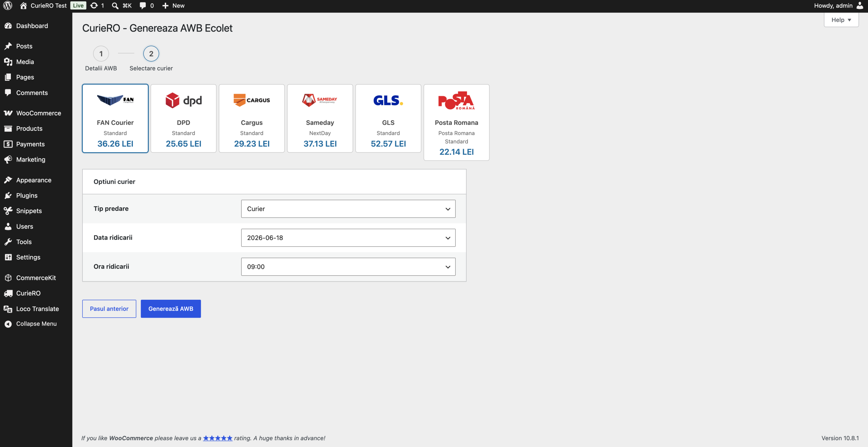Click the Snippets scissors icon
Viewport: 868px width, 447px height.
[x=8, y=211]
